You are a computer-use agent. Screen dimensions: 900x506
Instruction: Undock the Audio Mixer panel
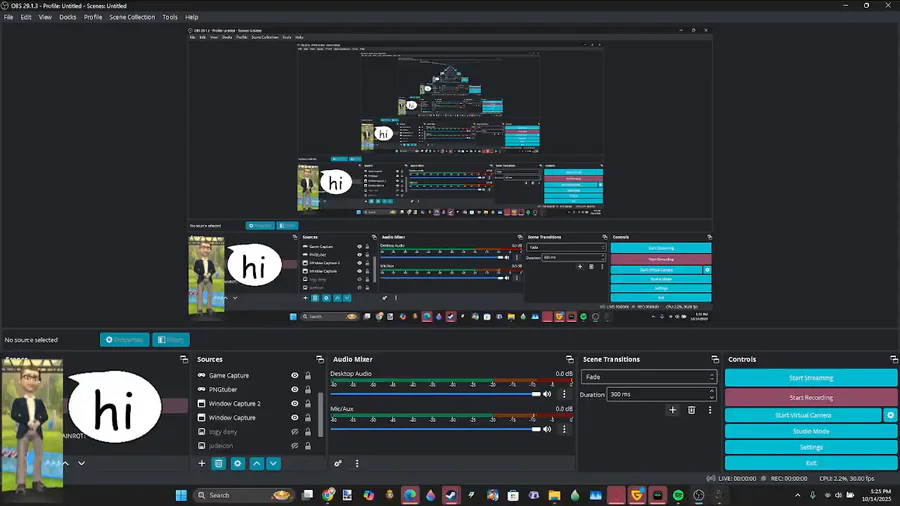tap(569, 359)
